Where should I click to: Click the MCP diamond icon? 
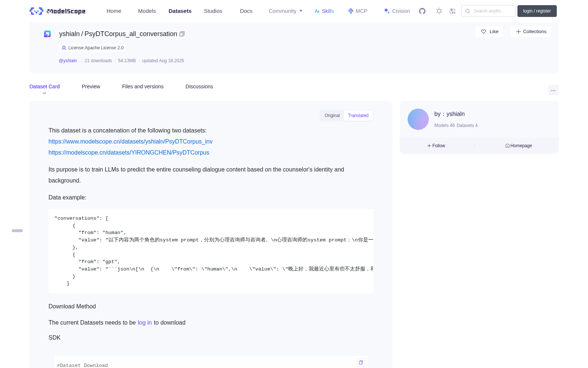pyautogui.click(x=351, y=11)
